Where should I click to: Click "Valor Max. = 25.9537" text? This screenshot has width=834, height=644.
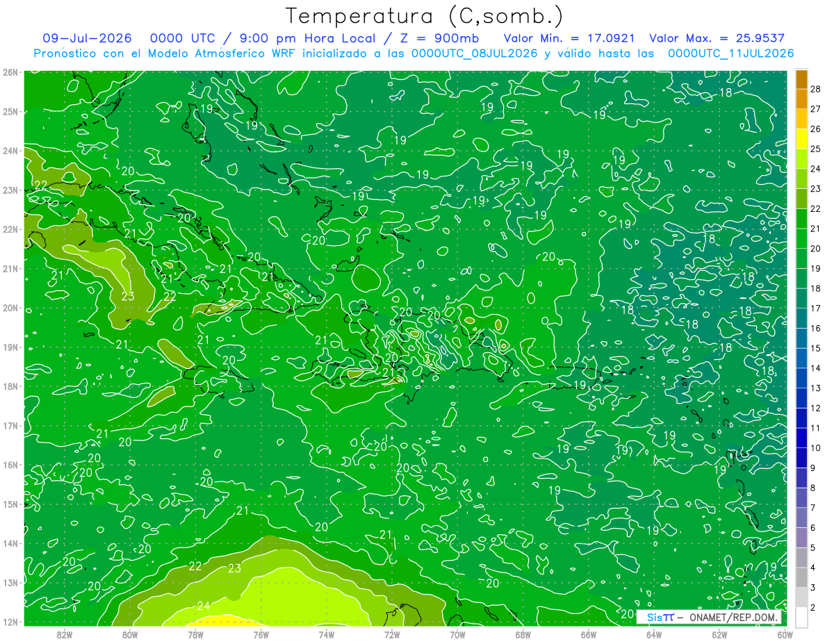tap(717, 38)
